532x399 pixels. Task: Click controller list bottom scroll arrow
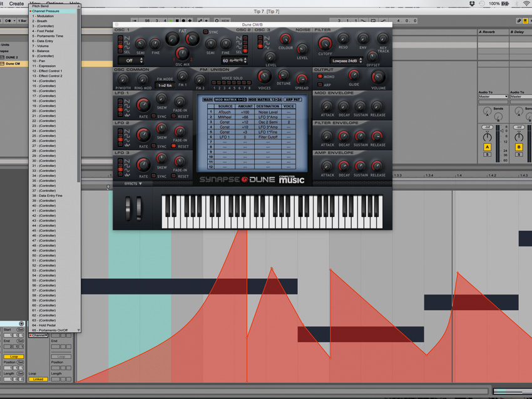pos(79,330)
